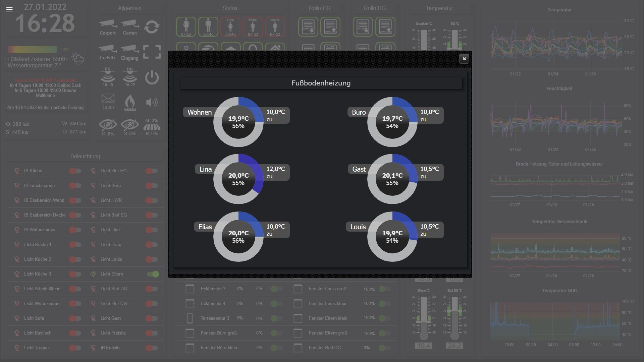This screenshot has height=362, width=644.
Task: Click the Fenster Büro groß window icon
Action: (x=190, y=333)
